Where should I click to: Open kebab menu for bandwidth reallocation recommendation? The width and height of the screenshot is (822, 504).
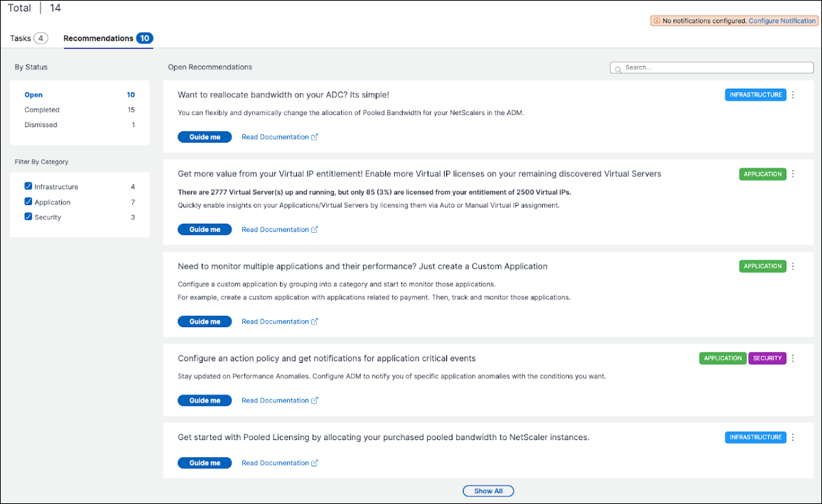click(x=793, y=95)
